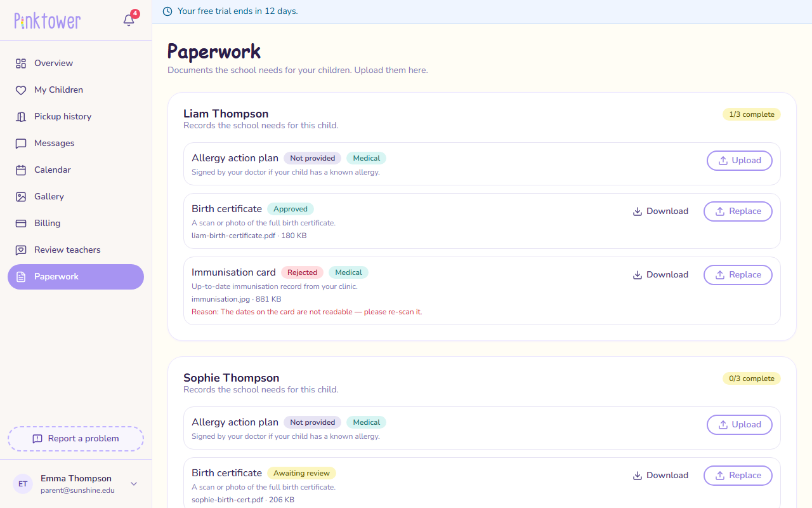The image size is (812, 508).
Task: Click the Messages speech bubble icon
Action: pyautogui.click(x=21, y=144)
